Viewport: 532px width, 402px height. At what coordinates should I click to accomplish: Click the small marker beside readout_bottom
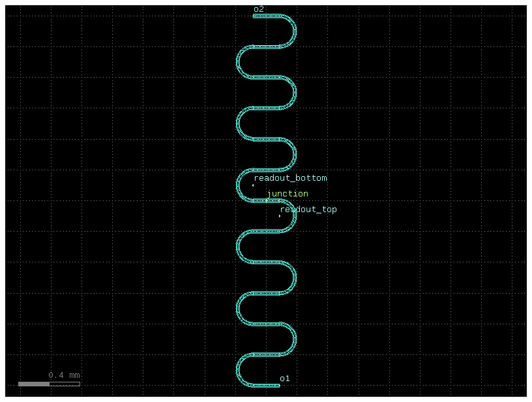(x=253, y=185)
